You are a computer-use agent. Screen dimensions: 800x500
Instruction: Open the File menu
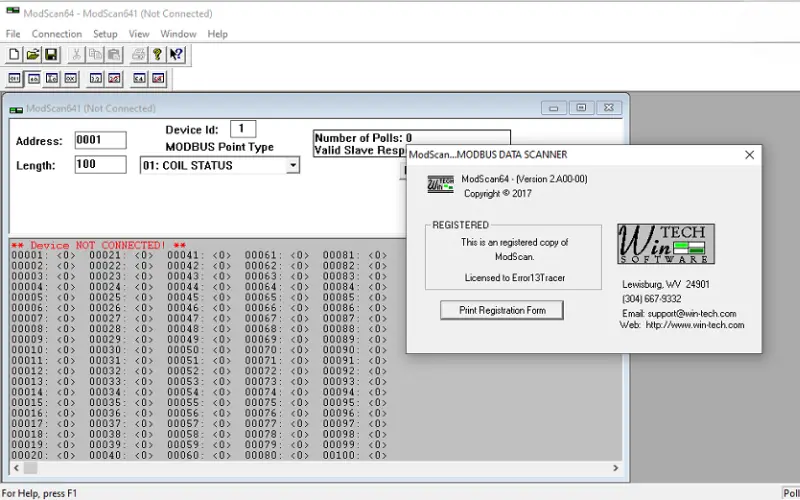(x=13, y=34)
